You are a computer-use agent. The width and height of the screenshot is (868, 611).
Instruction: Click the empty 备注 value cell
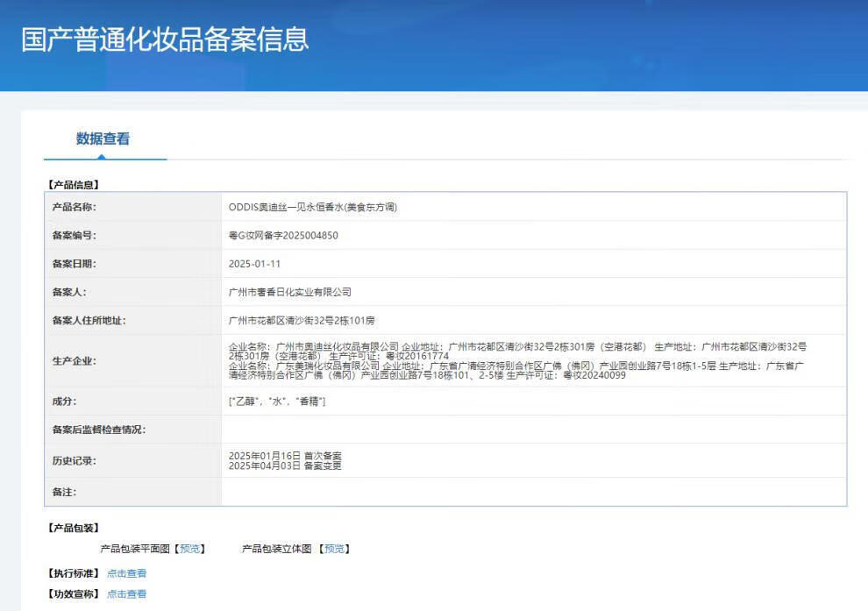(533, 492)
